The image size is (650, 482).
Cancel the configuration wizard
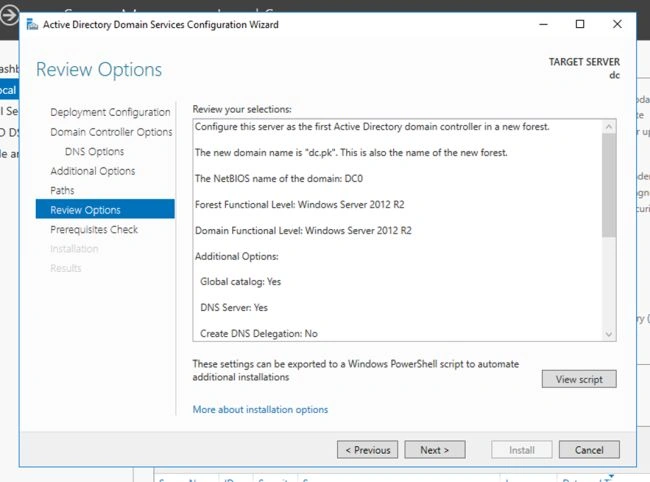pos(589,450)
